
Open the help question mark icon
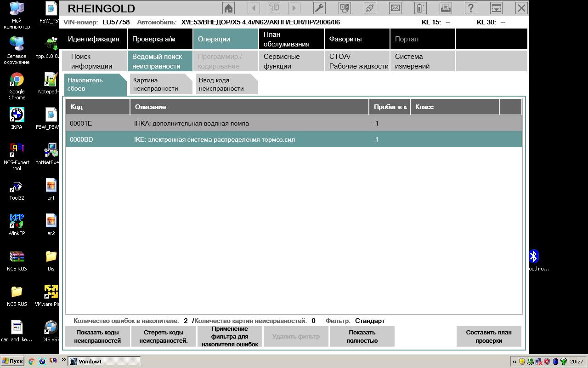(471, 8)
